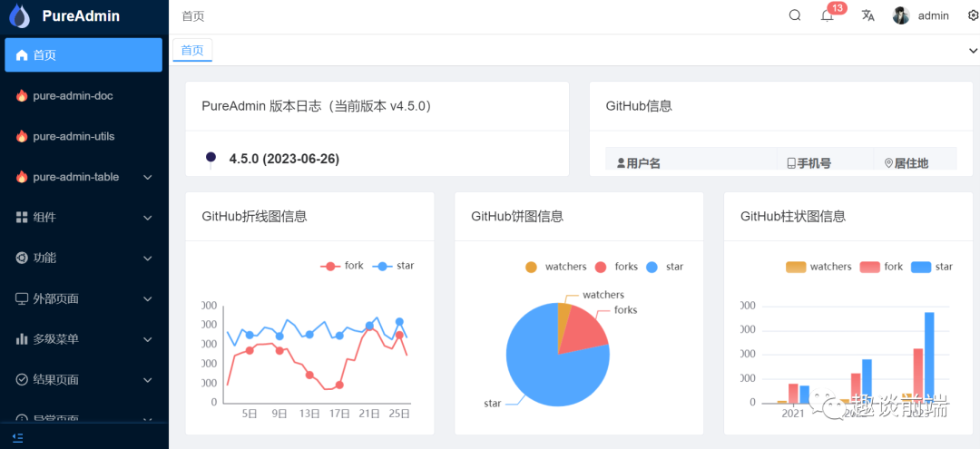Open notifications bell with 13 badge
The image size is (980, 449).
point(828,16)
